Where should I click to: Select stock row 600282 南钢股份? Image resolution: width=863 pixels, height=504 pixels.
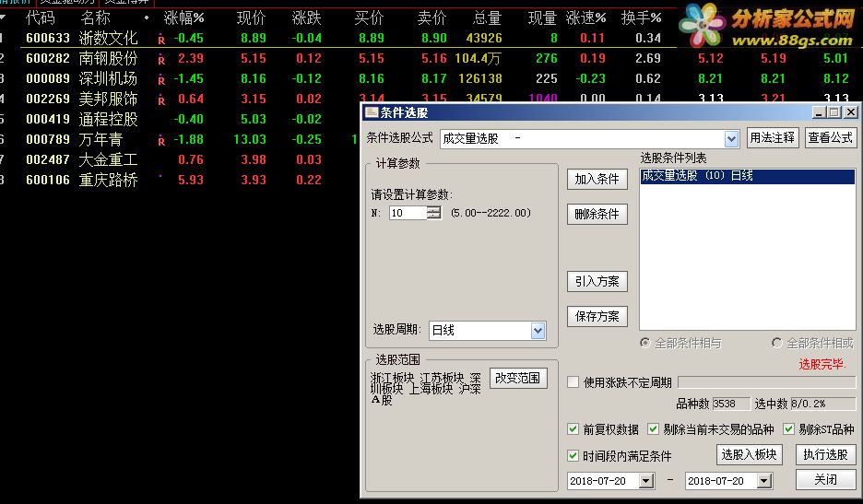point(431,58)
